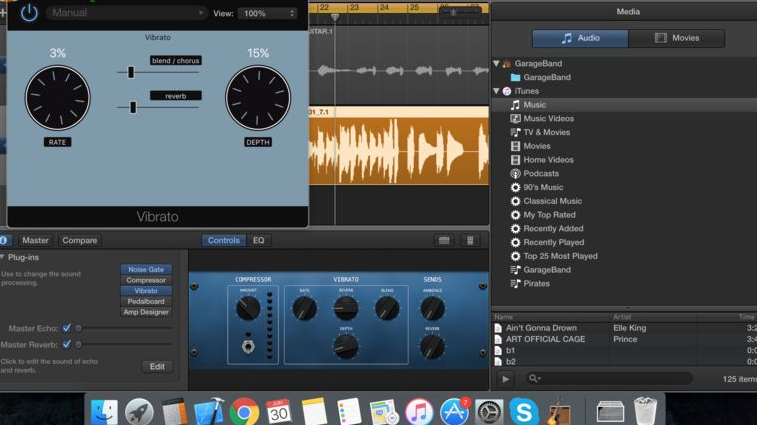
Task: Select the Vibrato slot in Plug-ins list
Action: point(146,291)
